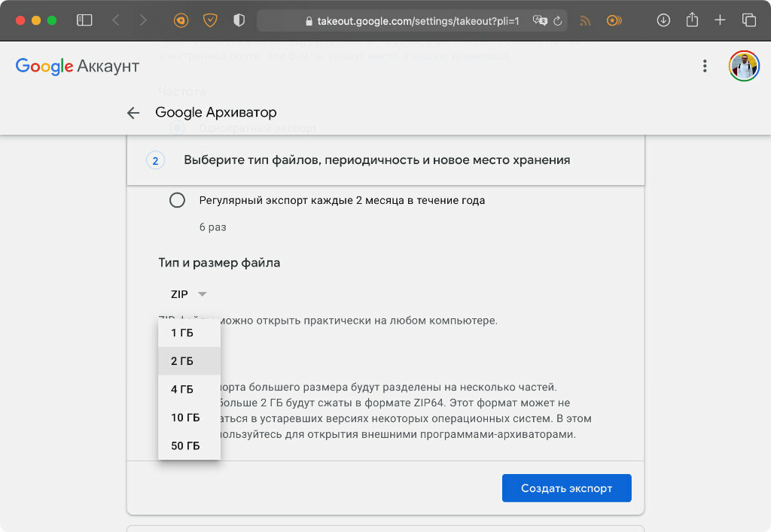Go back using Google Архиватор arrow
The image size is (771, 532).
coord(133,112)
